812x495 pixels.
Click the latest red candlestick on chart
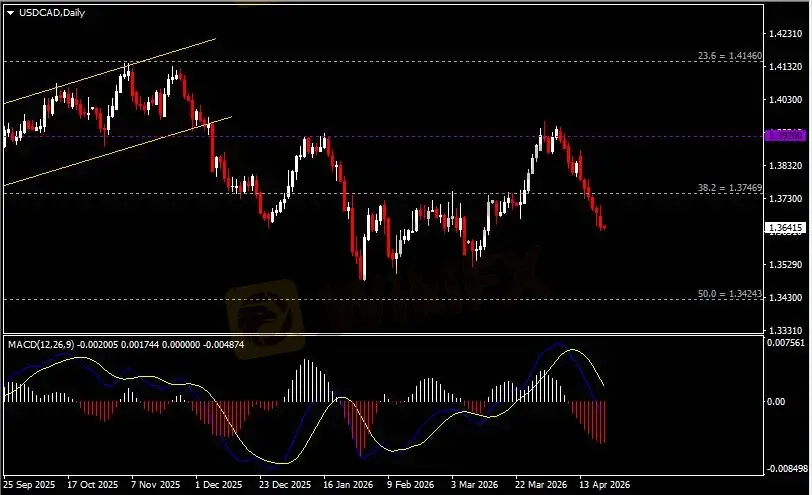pos(604,226)
